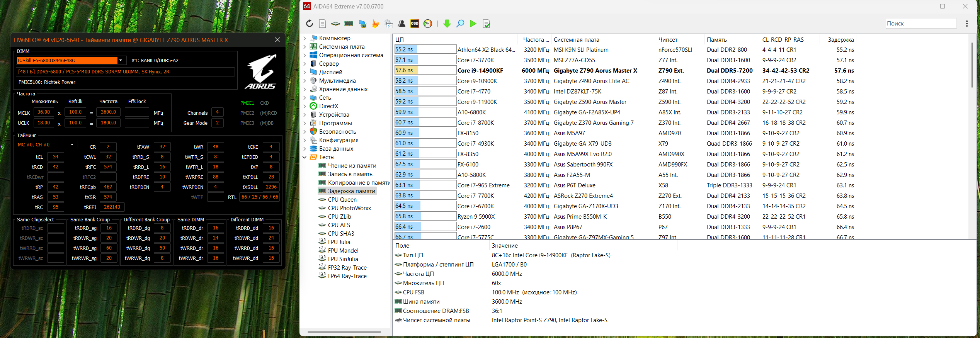Select the Чтение из памяти test
Viewport: 980px width, 338px height.
[x=352, y=166]
